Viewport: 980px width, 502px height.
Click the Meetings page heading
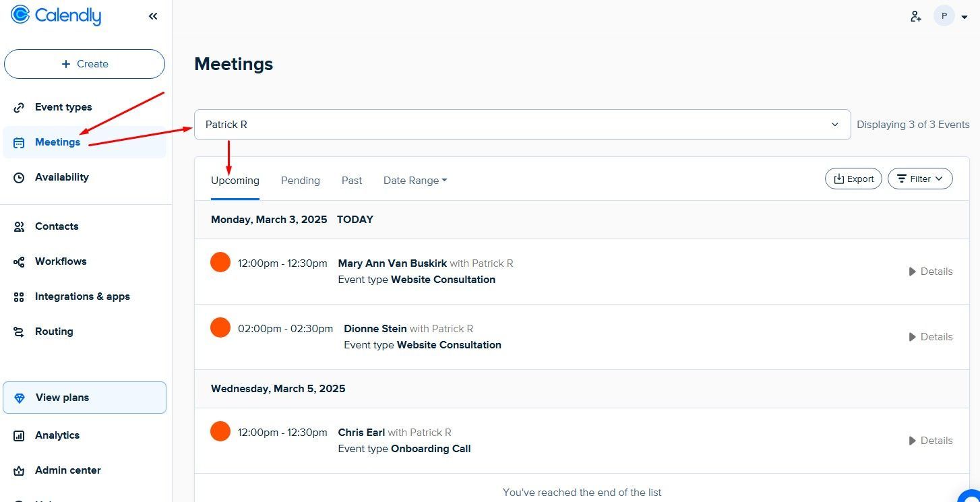234,64
